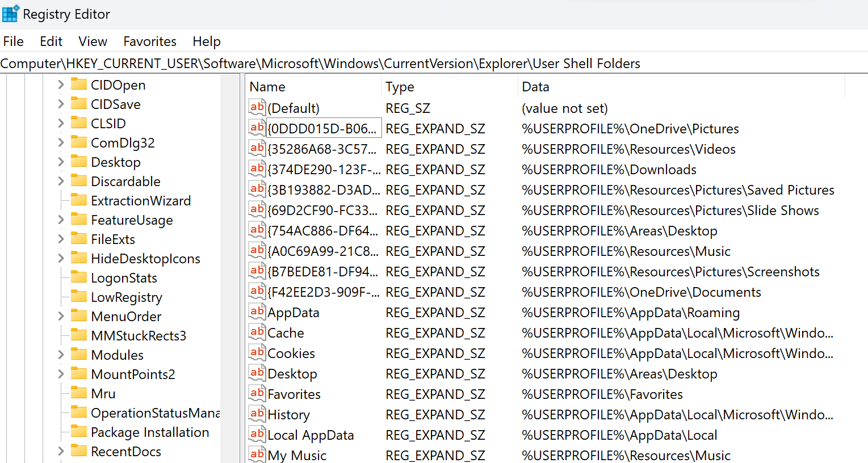The width and height of the screenshot is (868, 463).
Task: Select the MenuOrder key label
Action: [x=126, y=317]
